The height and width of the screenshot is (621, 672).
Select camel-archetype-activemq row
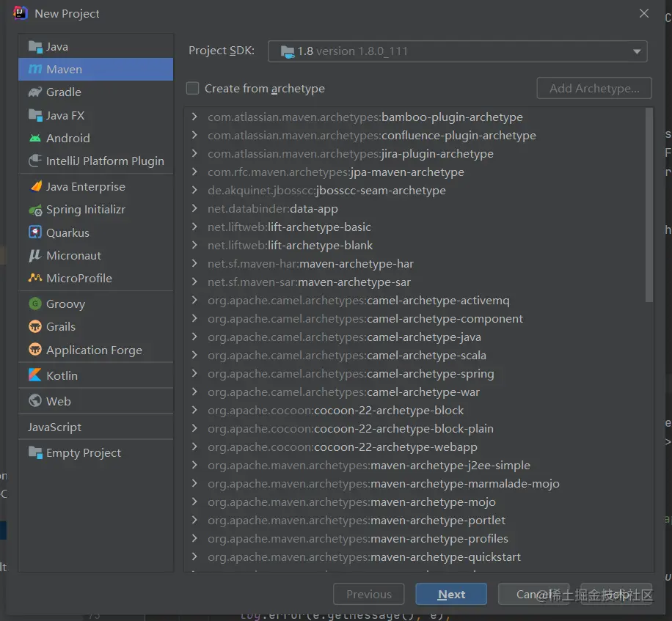coord(416,300)
